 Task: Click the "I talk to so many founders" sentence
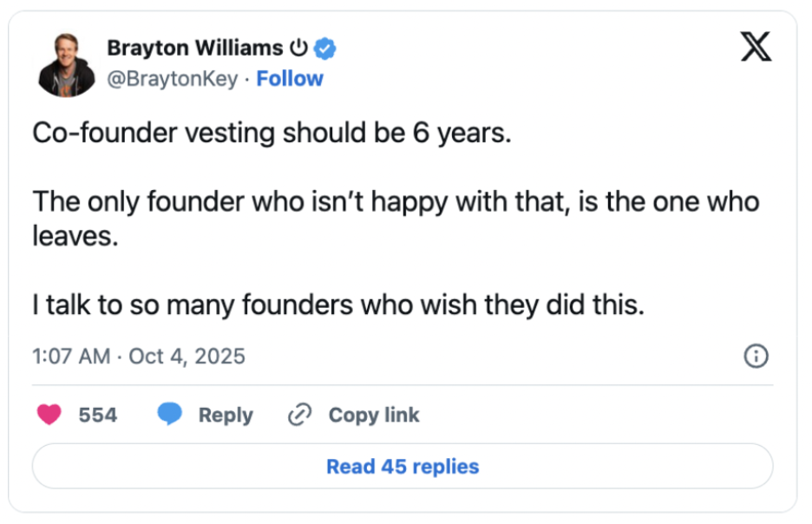338,306
